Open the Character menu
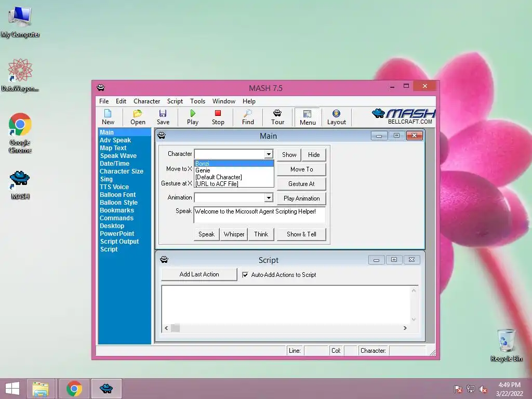This screenshot has height=399, width=532. 147,101
